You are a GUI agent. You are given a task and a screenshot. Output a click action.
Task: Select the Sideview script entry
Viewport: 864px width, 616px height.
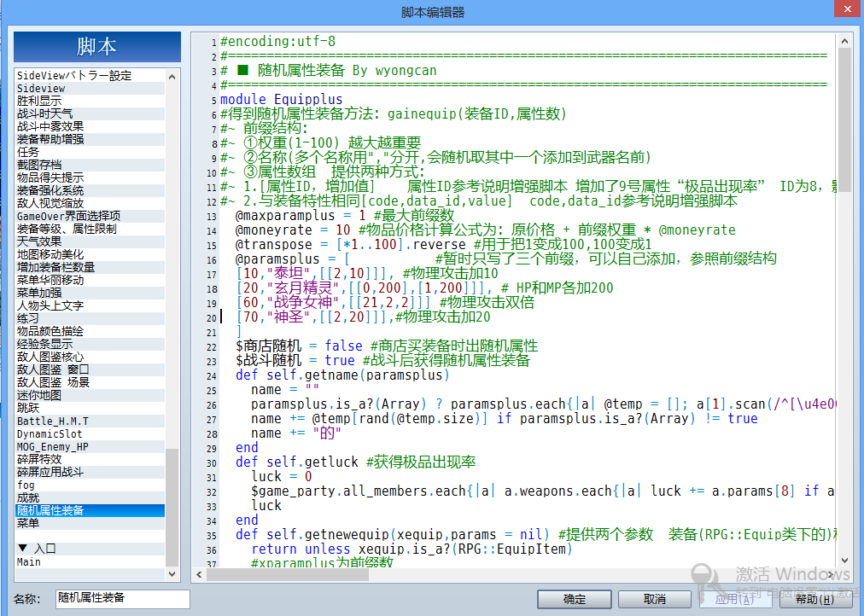pyautogui.click(x=90, y=88)
